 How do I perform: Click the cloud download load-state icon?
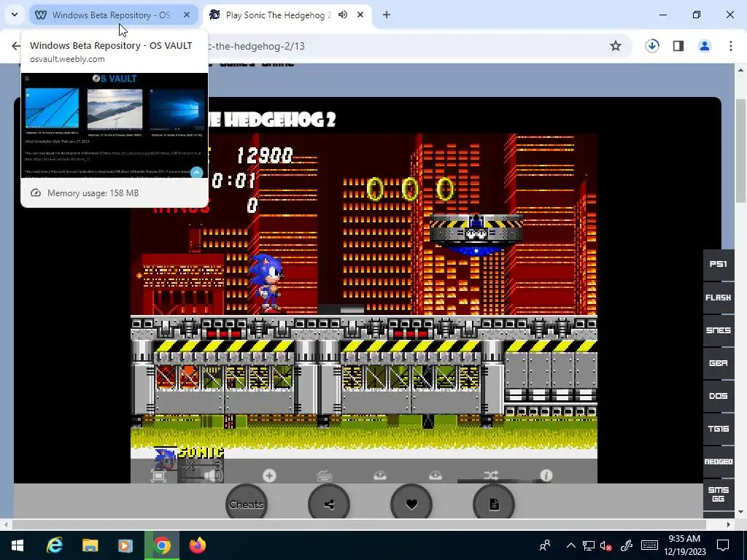(x=435, y=475)
